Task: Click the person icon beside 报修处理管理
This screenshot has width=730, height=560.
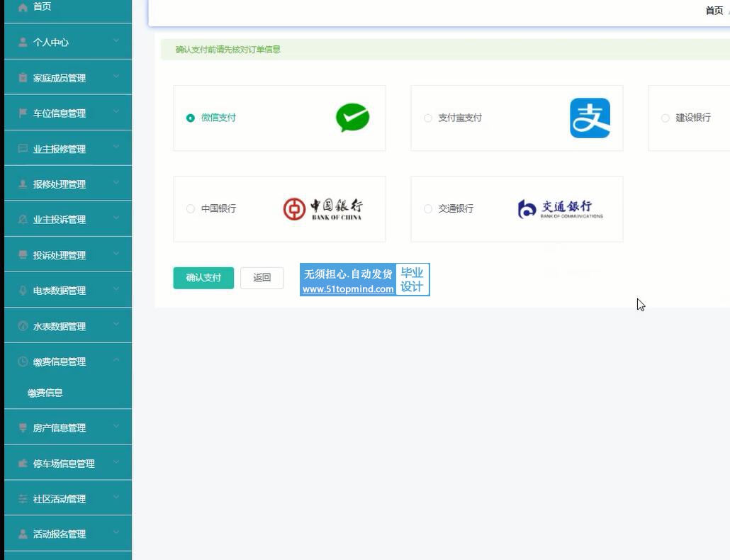Action: tap(23, 184)
